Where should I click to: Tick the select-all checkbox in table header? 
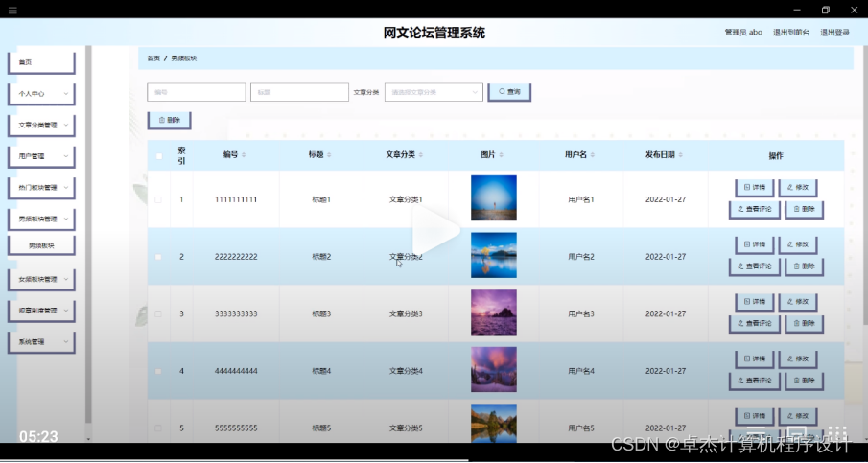tap(159, 156)
